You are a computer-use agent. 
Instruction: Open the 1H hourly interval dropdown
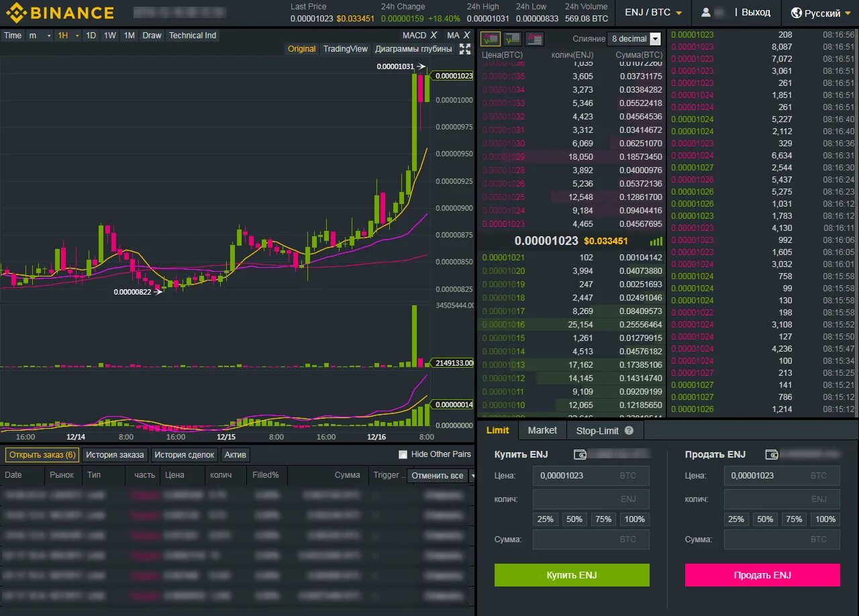coord(68,36)
